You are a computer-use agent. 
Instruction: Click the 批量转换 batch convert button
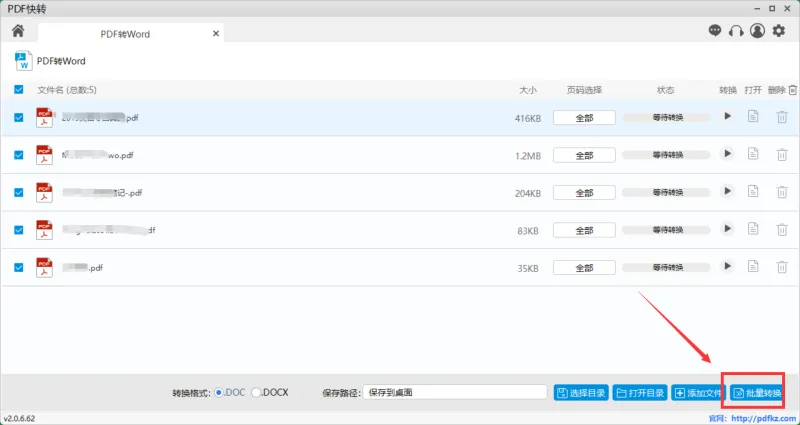pos(757,393)
